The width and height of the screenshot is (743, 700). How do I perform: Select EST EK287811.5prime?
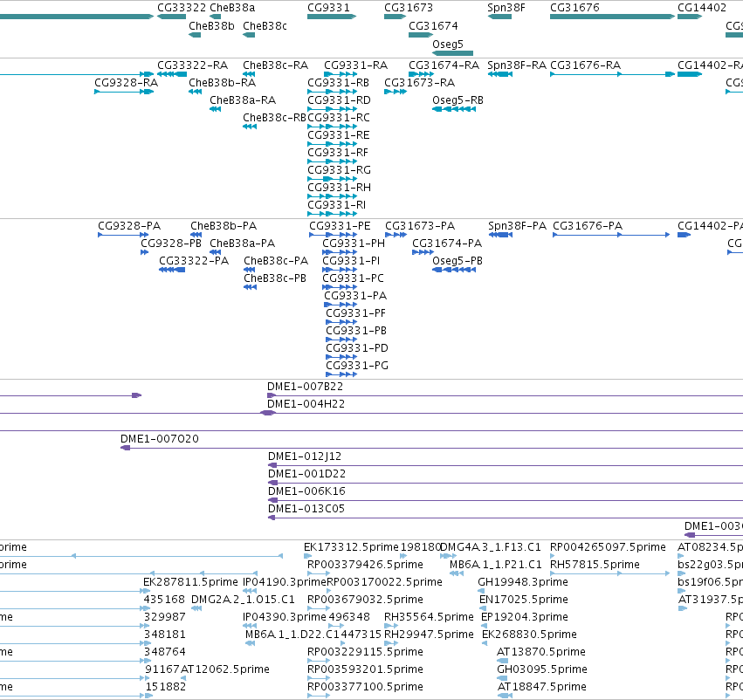tap(147, 591)
